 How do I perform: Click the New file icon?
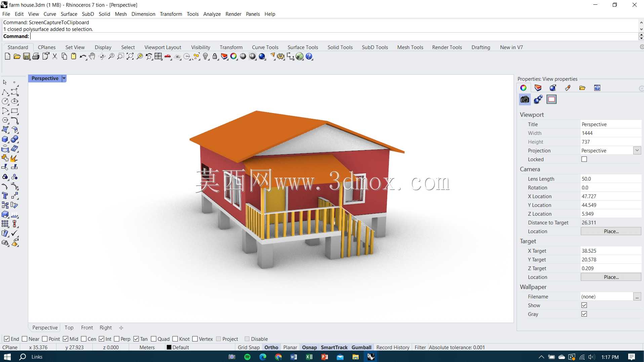coord(7,56)
